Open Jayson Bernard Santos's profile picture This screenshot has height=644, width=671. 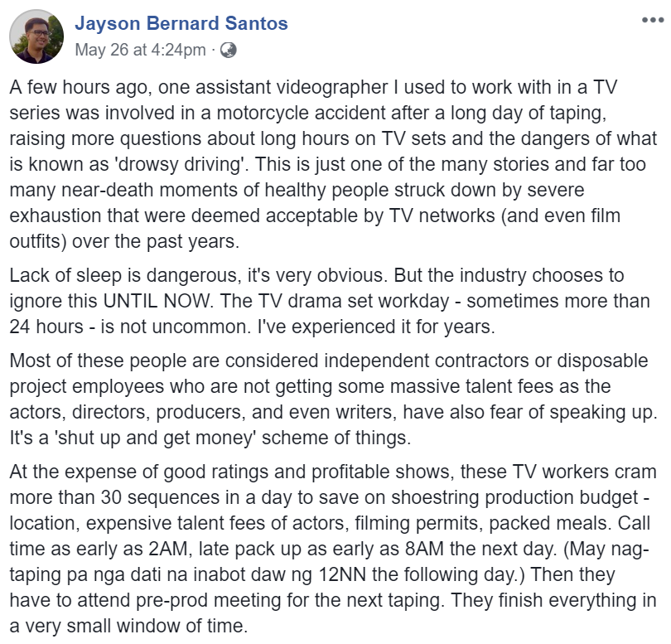point(36,36)
